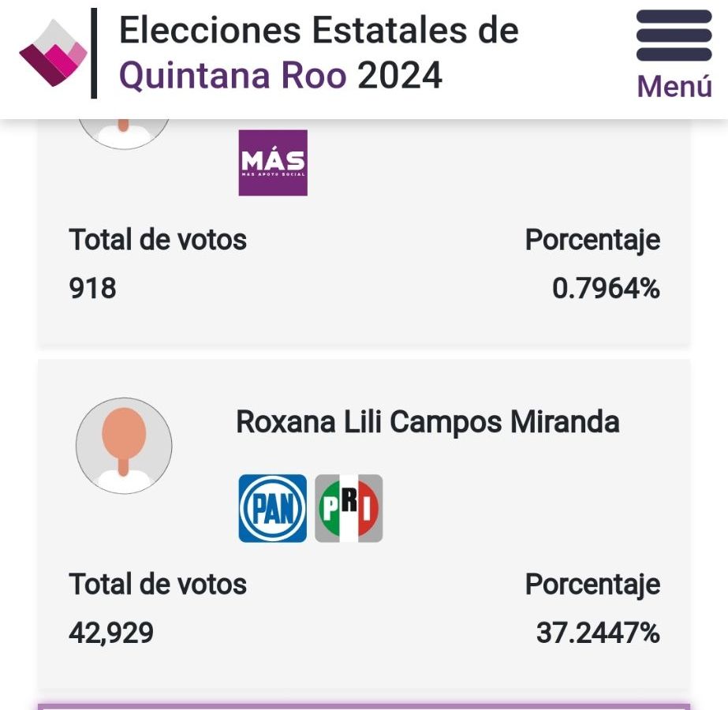
Task: Click the purple bar of next card
Action: pos(364,707)
